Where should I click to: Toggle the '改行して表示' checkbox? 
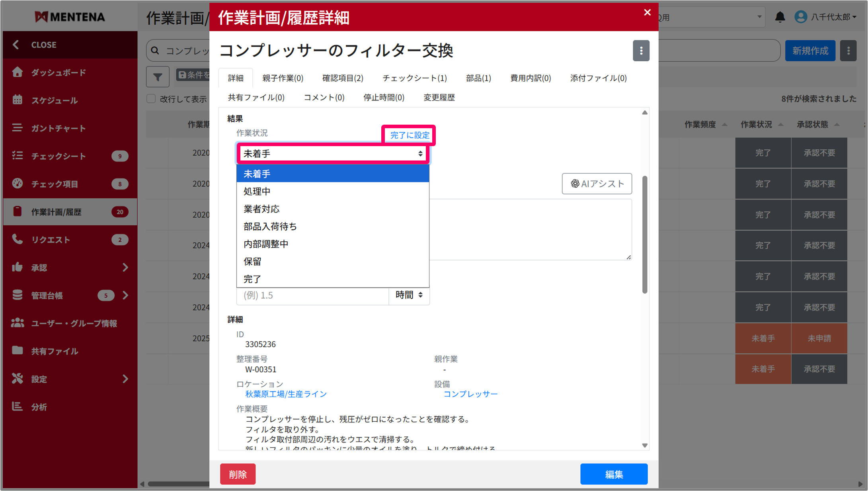[151, 99]
